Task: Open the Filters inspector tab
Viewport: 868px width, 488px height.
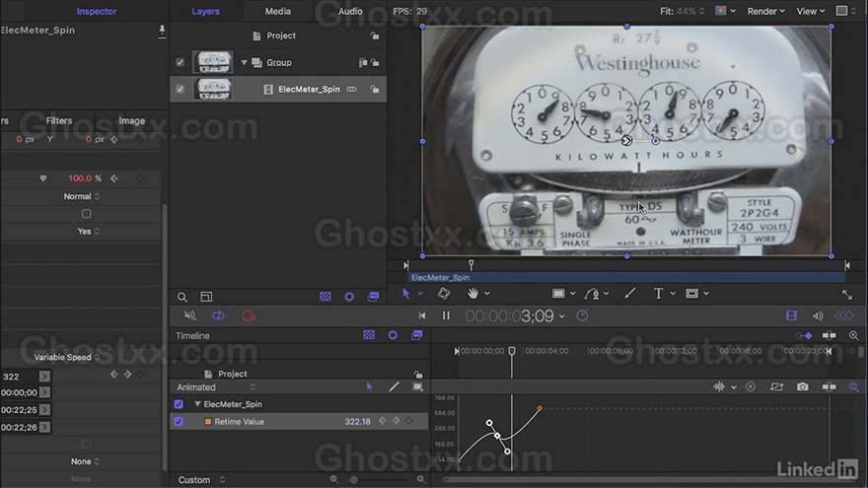Action: point(58,120)
